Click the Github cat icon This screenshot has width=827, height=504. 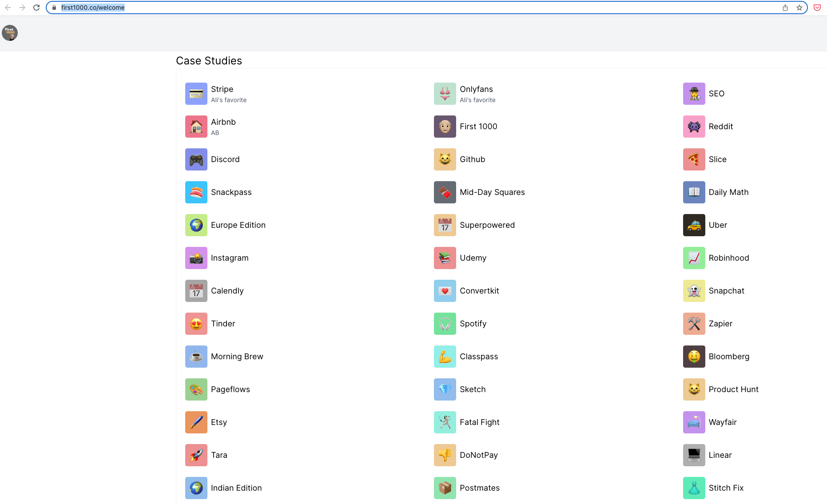pos(445,159)
